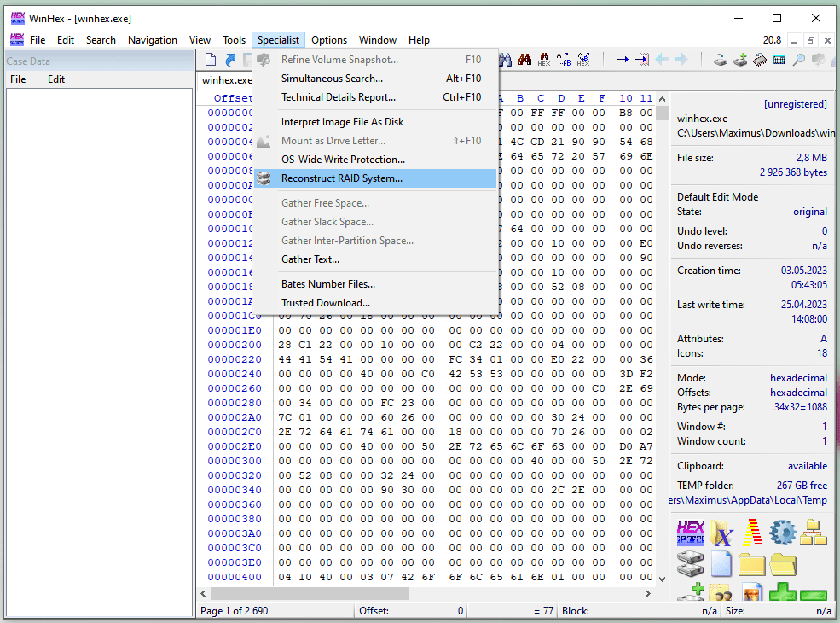This screenshot has width=840, height=623.
Task: Switch to the winhex.exe file tab
Action: [x=226, y=80]
